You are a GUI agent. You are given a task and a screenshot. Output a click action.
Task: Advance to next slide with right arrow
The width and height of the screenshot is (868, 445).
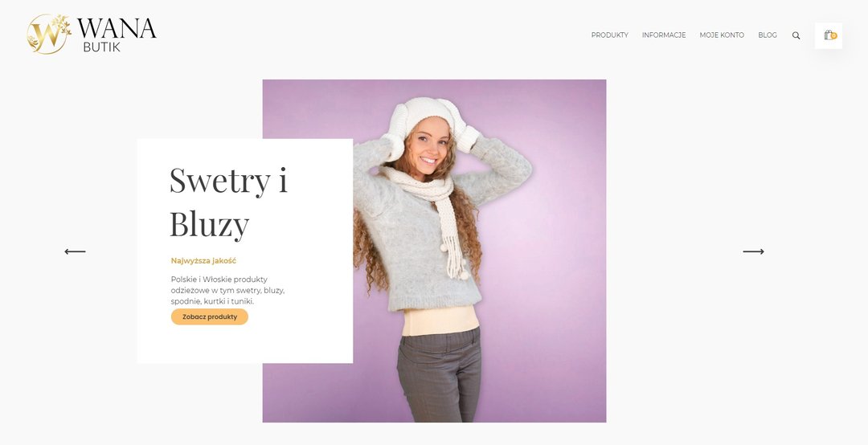753,251
